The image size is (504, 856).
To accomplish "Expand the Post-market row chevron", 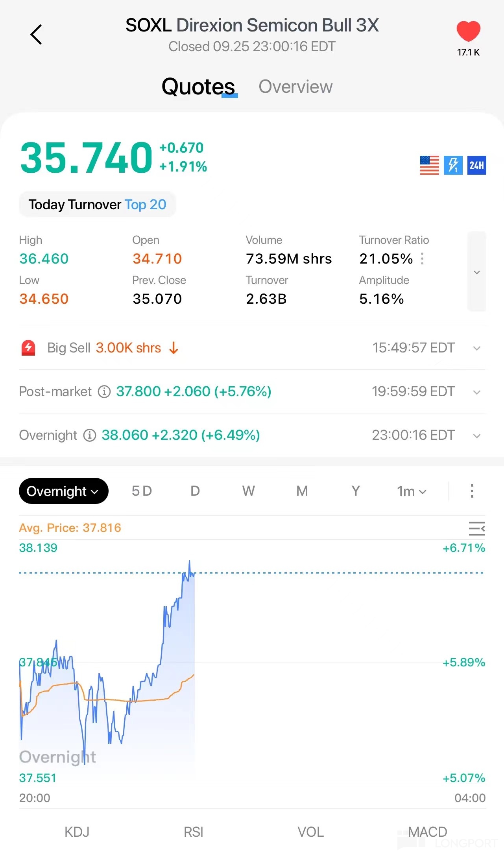I will (476, 392).
